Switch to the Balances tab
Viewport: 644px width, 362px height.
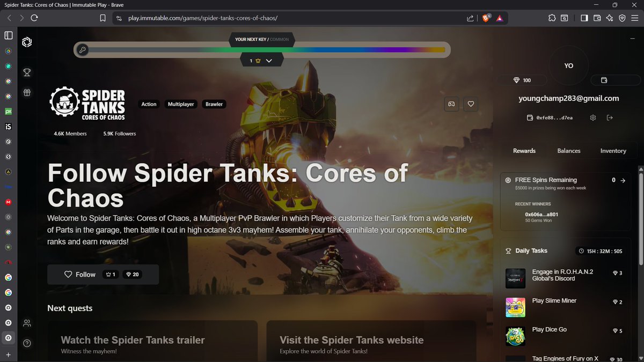pos(569,151)
